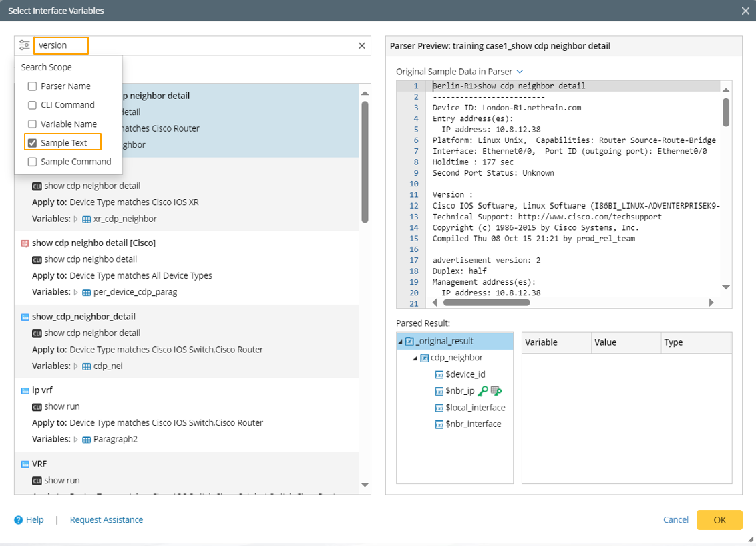Select the $local_interface variable
The height and width of the screenshot is (546, 756).
click(x=474, y=408)
